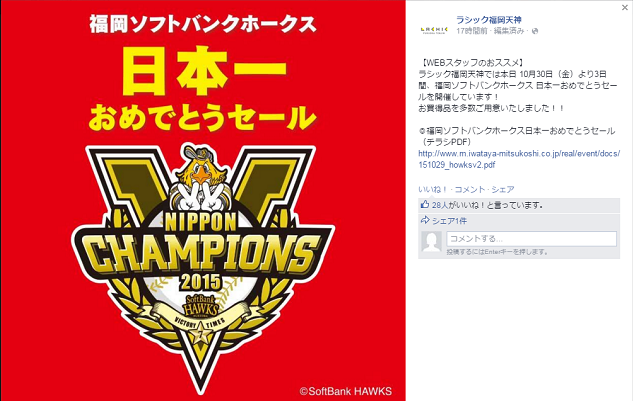This screenshot has height=401, width=633.
Task: Open the iwataya-mitsukoshi PDF flyer link
Action: [x=519, y=159]
